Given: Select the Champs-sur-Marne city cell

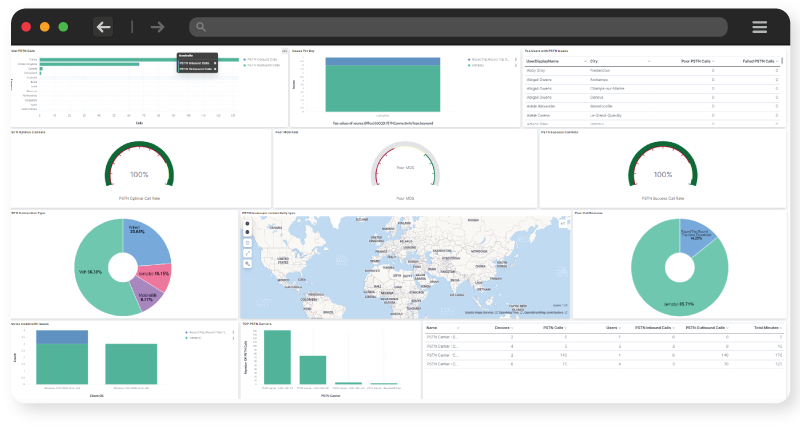Looking at the screenshot, I should click(607, 88).
